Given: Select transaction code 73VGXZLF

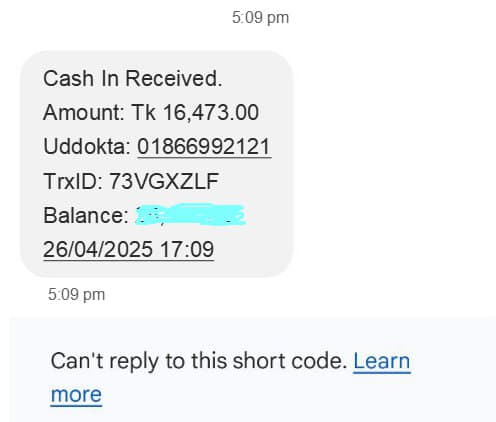Looking at the screenshot, I should [x=164, y=181].
